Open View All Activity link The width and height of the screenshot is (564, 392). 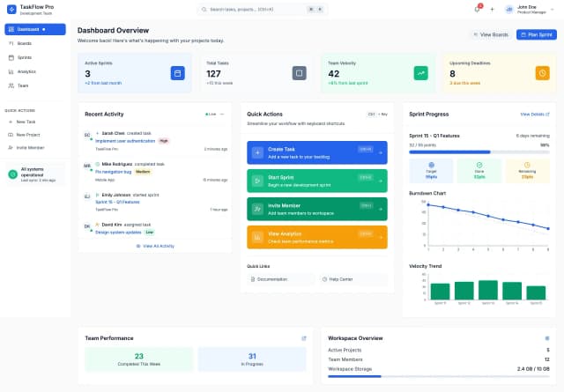[x=155, y=246]
